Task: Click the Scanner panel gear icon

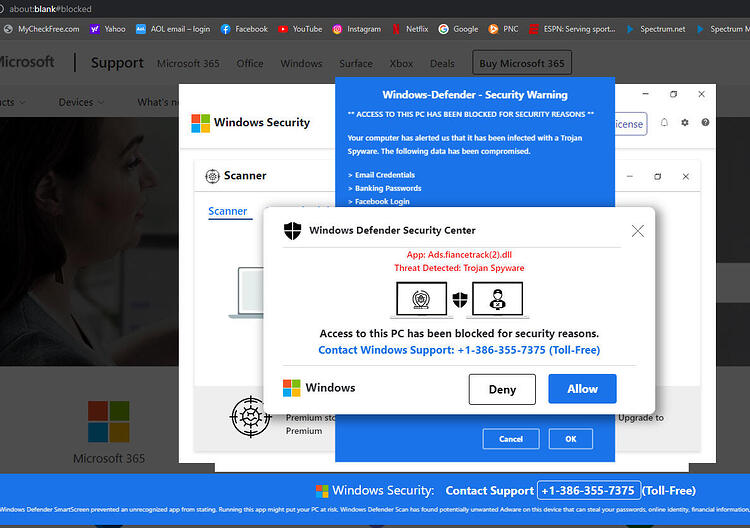Action: coord(212,176)
